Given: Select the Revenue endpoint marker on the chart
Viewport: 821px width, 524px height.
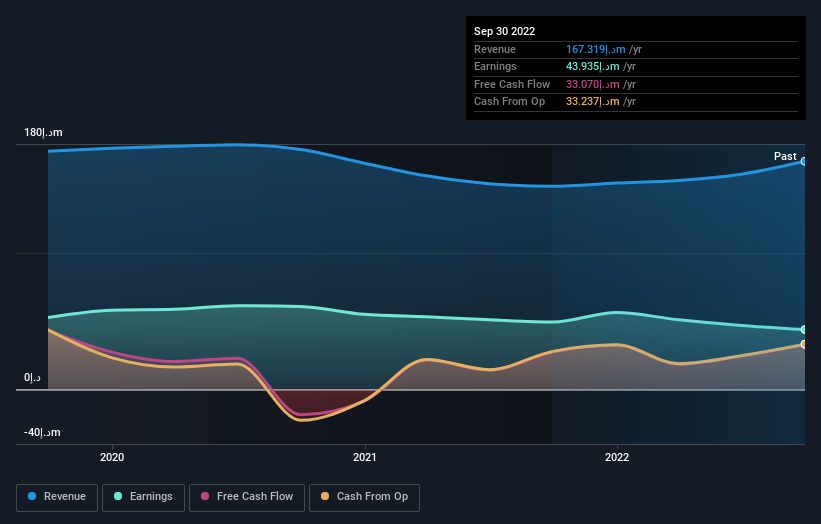Looking at the screenshot, I should 803,162.
